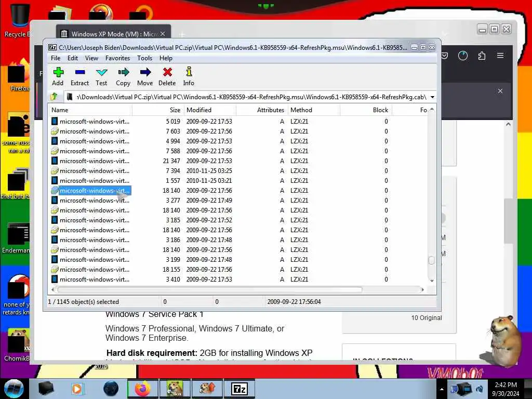Viewport: 532px width, 399px height.
Task: Click the vertical scrollbar thumb in file list
Action: point(432,260)
